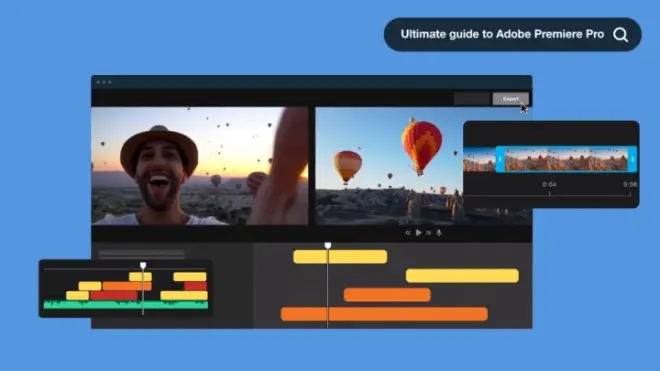Viewport: 660px width, 371px height.
Task: Select the long orange clip on bottom track
Action: point(384,314)
